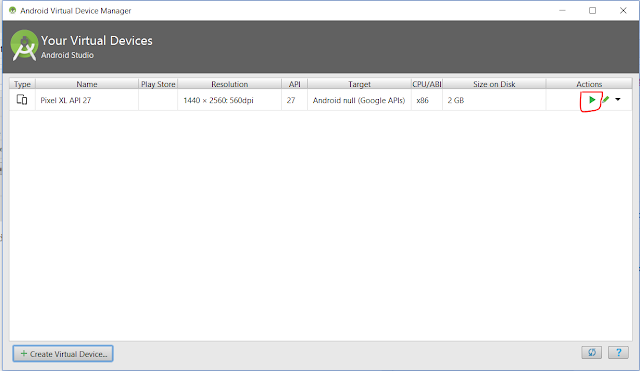
Task: Click the Android null (Google APIs) cell
Action: pyautogui.click(x=359, y=100)
